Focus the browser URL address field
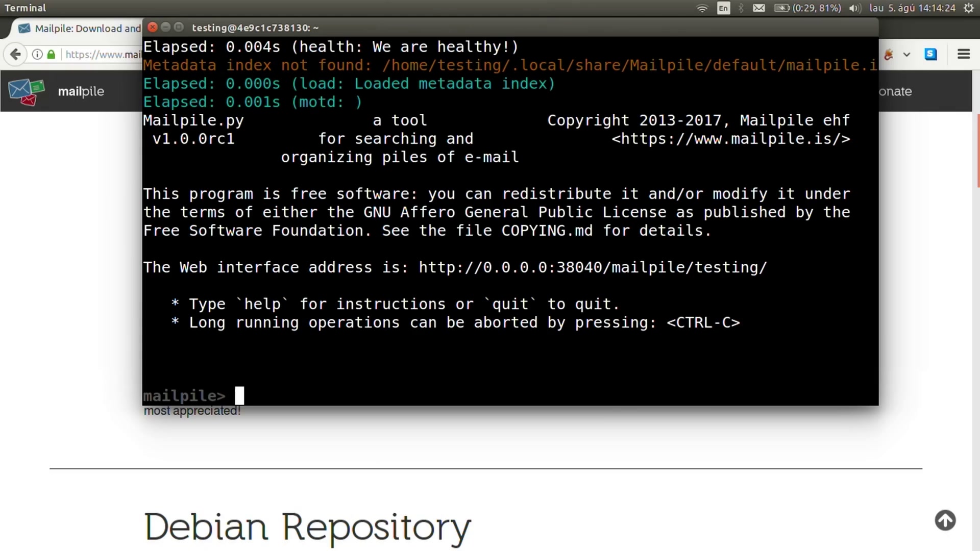 click(x=103, y=54)
